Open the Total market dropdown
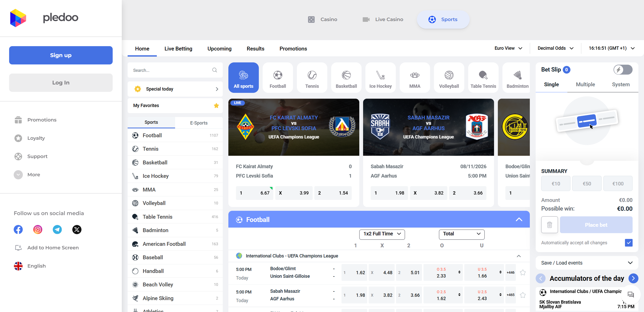This screenshot has height=312, width=644. click(462, 234)
